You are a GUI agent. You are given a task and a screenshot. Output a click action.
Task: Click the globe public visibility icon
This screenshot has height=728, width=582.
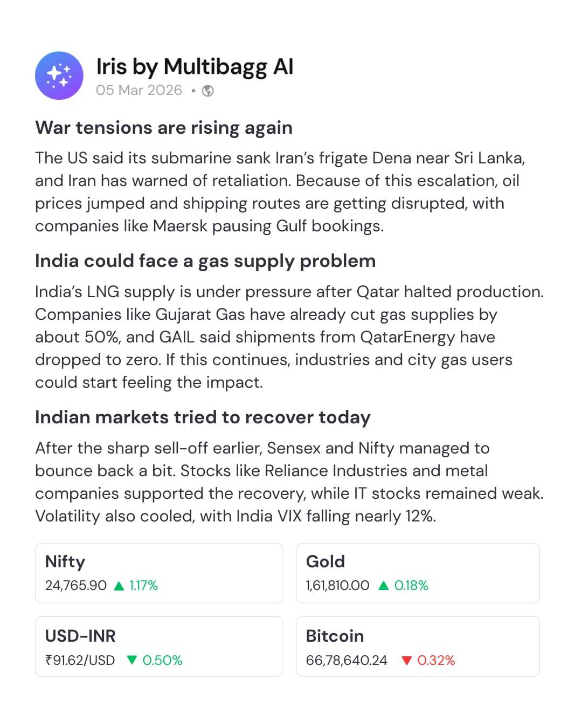click(x=208, y=91)
